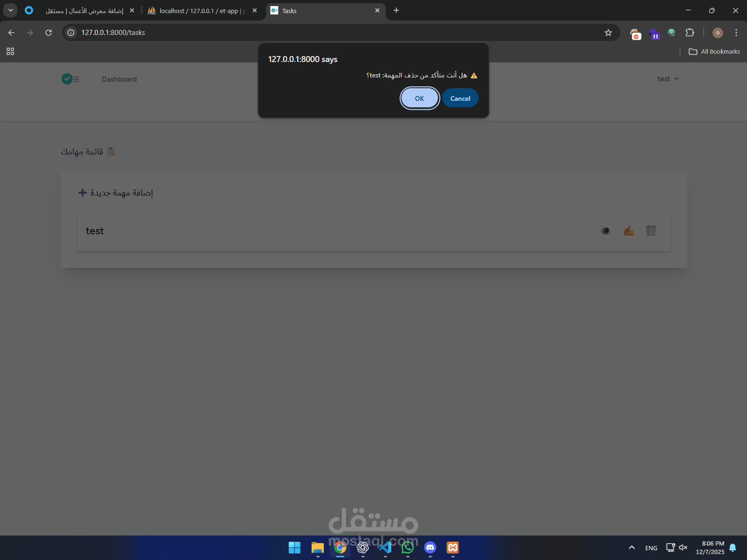Expand the test user dropdown
Screen dimensions: 747x560
(x=668, y=79)
